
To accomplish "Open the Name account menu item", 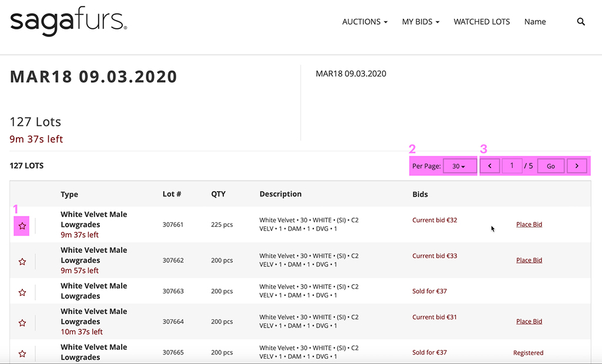I will click(535, 22).
